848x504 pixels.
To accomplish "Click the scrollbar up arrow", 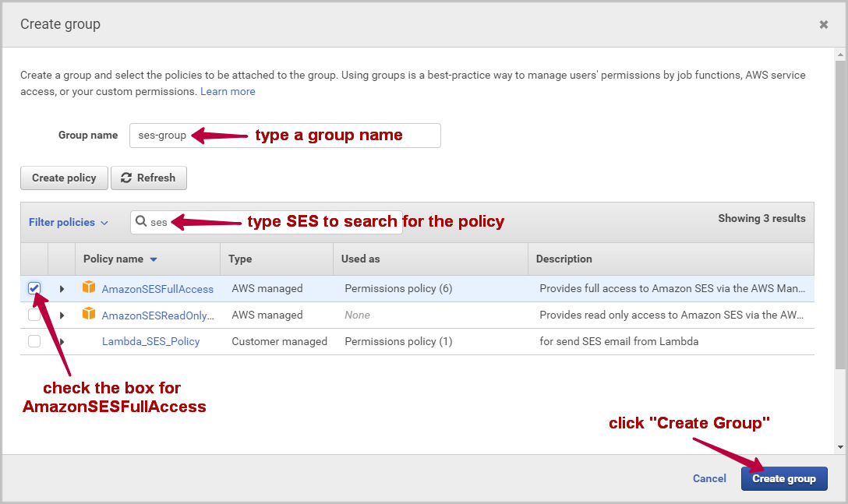I will click(840, 55).
